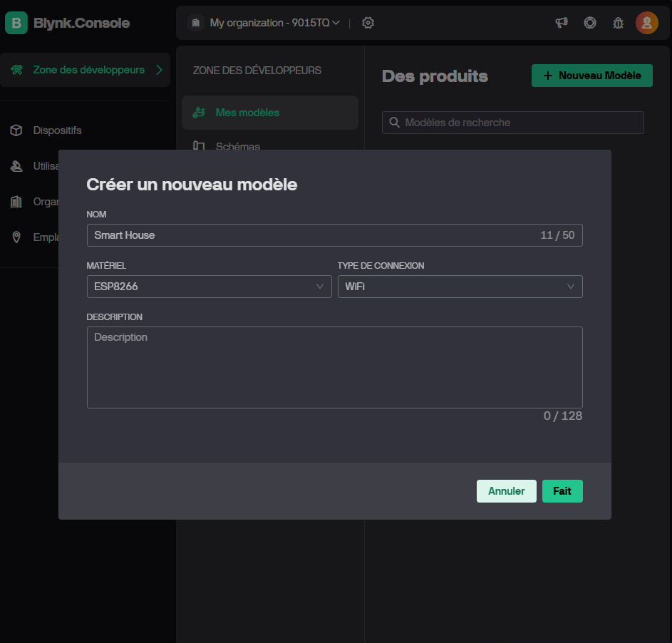672x643 pixels.
Task: Click the Blynk.Console title link
Action: (81, 23)
